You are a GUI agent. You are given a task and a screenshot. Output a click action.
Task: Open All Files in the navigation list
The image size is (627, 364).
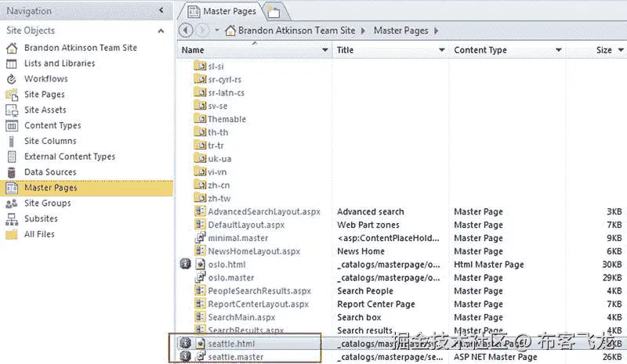[39, 234]
